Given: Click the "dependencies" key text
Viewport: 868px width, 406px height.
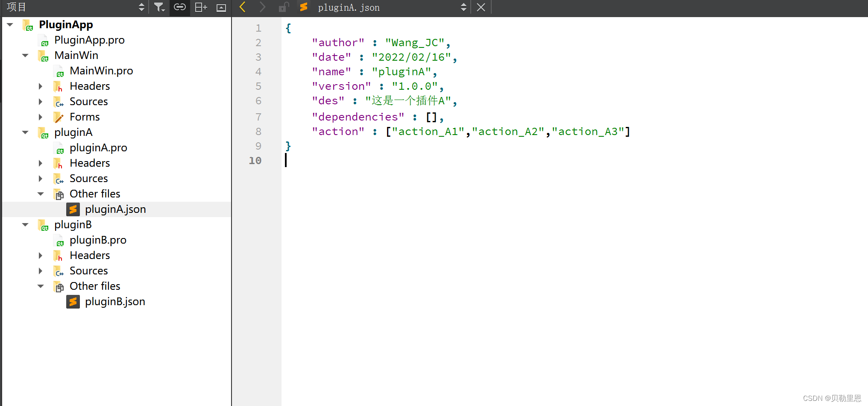Looking at the screenshot, I should [x=358, y=117].
